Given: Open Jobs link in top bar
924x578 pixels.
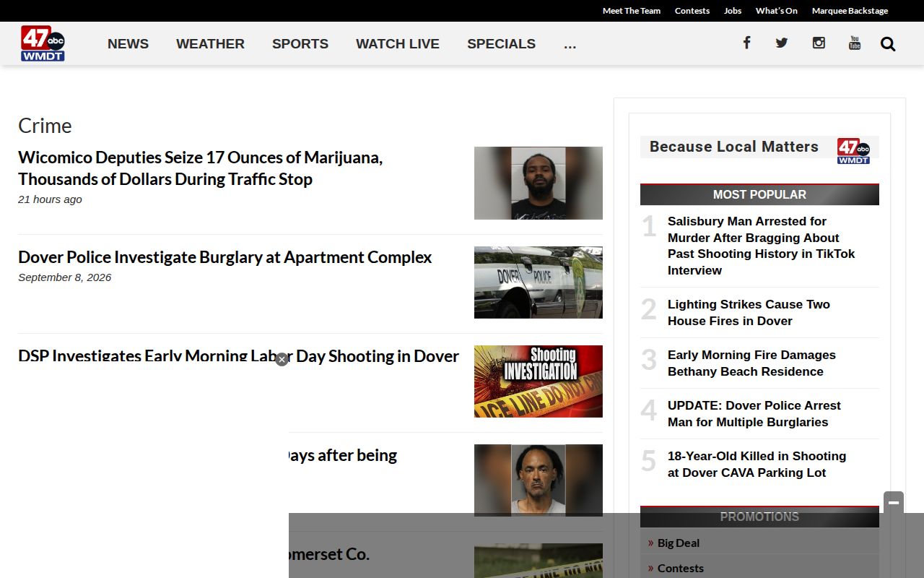Looking at the screenshot, I should 733,11.
